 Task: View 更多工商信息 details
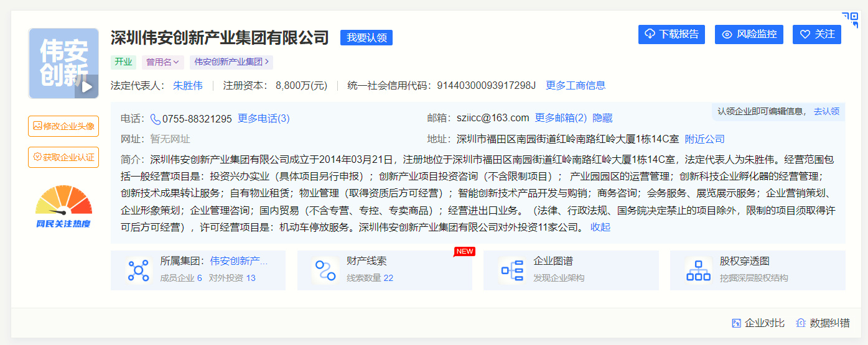pyautogui.click(x=576, y=86)
